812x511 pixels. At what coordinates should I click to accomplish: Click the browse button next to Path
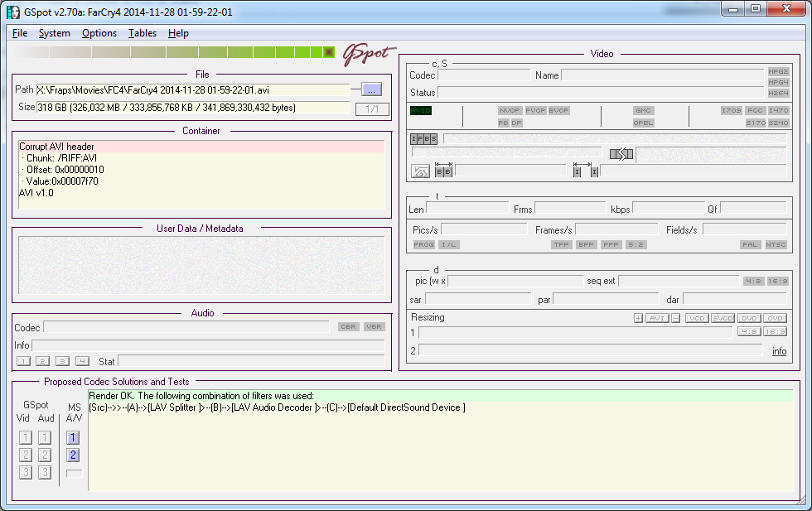[371, 89]
